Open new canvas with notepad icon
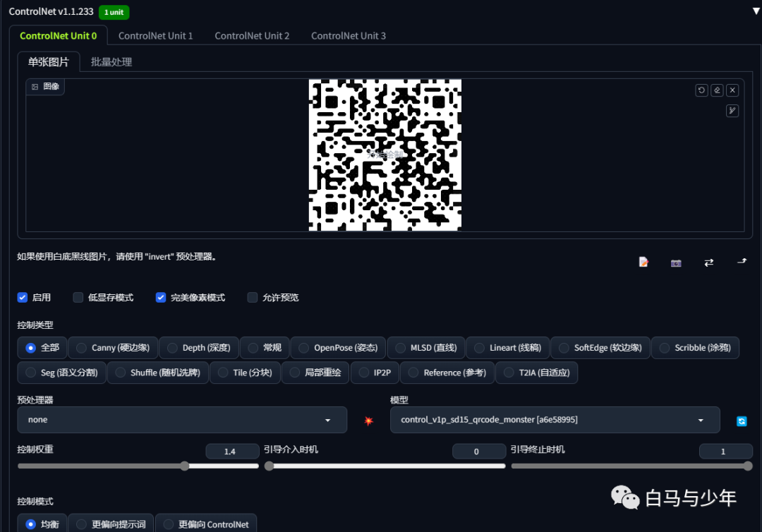 [x=643, y=262]
